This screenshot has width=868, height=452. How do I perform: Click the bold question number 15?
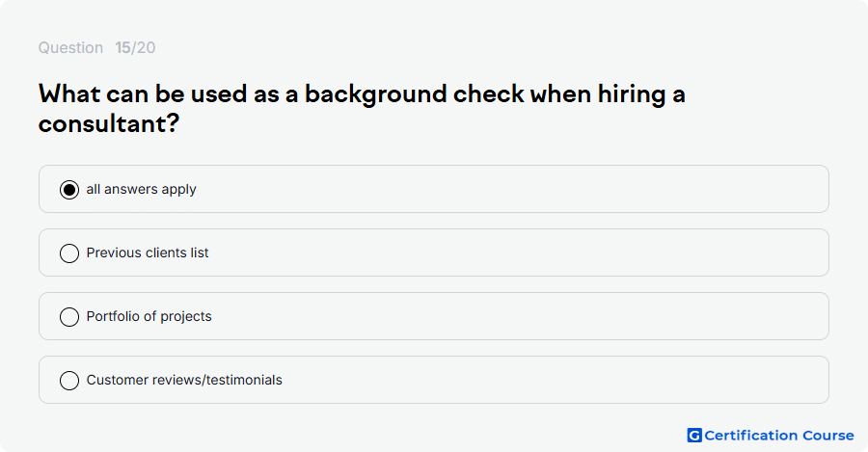pos(122,47)
